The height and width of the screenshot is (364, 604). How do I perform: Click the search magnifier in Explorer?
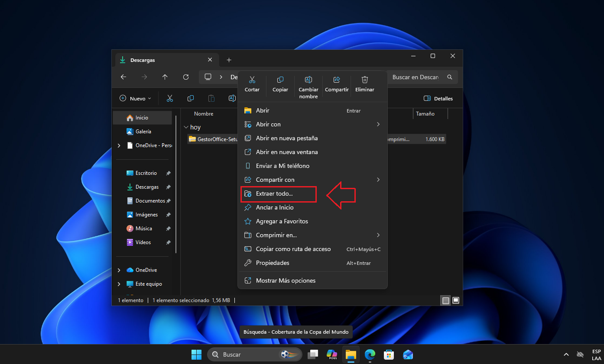click(x=450, y=77)
